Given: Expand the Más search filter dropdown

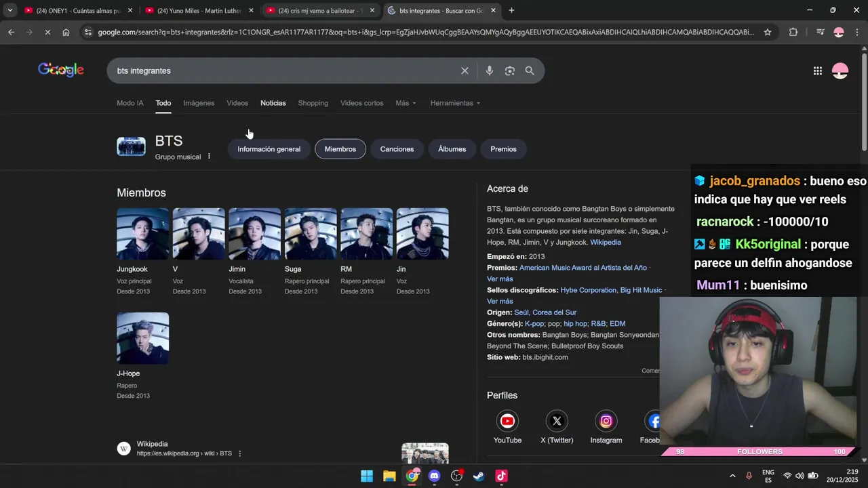Looking at the screenshot, I should tap(406, 103).
